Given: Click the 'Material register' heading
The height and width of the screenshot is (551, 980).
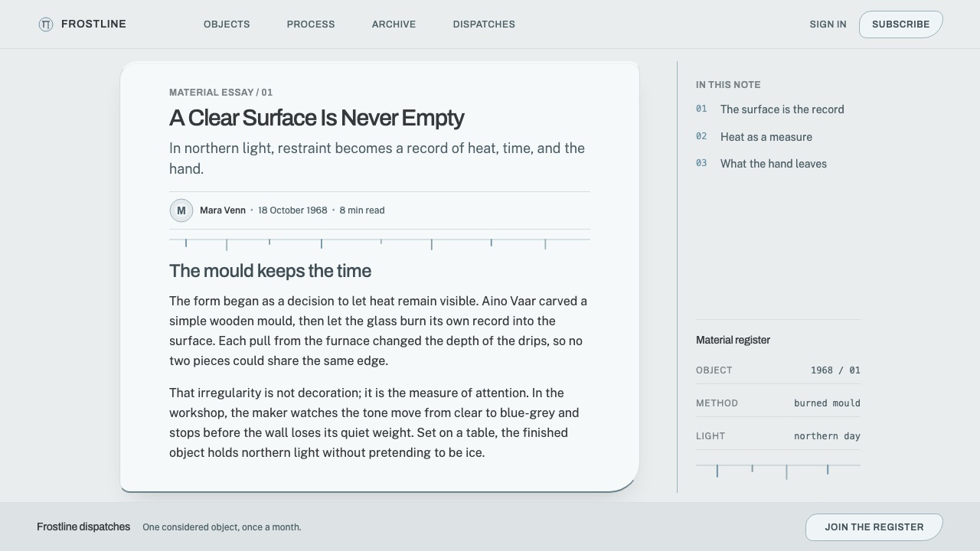Looking at the screenshot, I should [733, 340].
